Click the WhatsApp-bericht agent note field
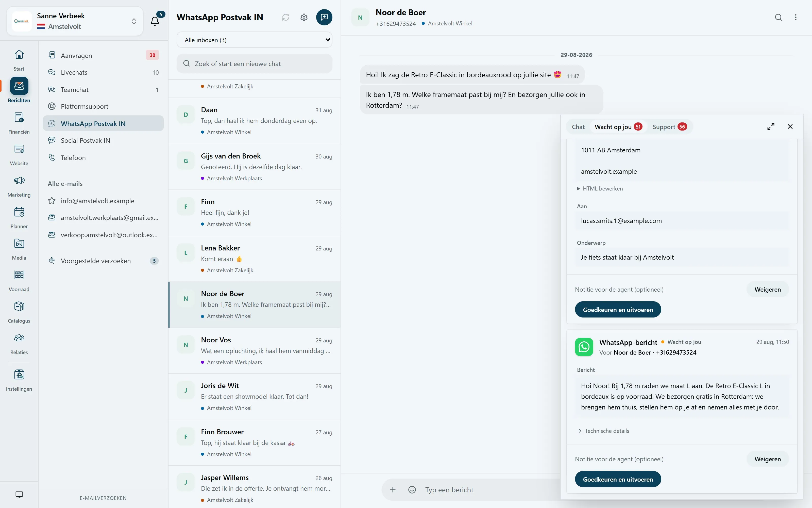This screenshot has height=508, width=812. click(x=658, y=459)
